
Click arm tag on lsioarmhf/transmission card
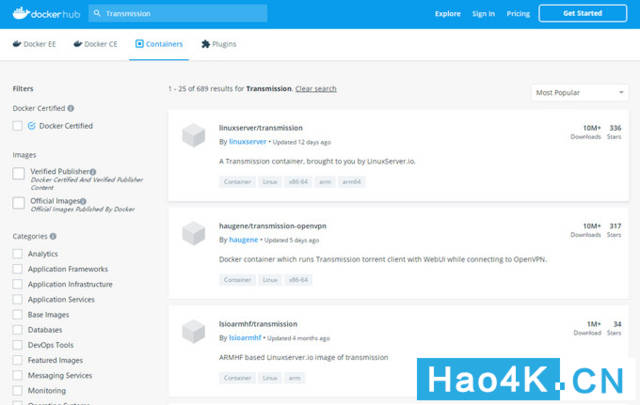[x=295, y=378]
